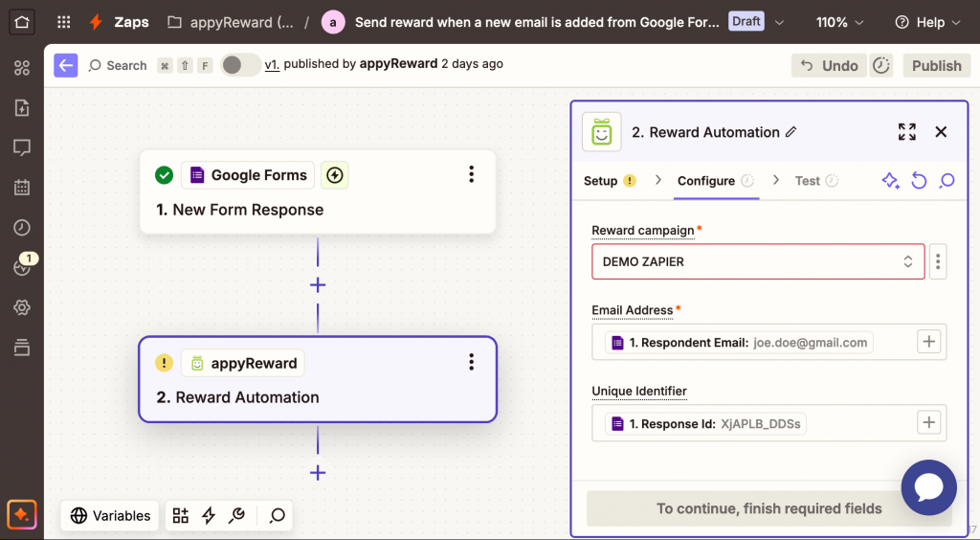980x540 pixels.
Task: Click the canvas layout grid tool icon
Action: tap(181, 516)
